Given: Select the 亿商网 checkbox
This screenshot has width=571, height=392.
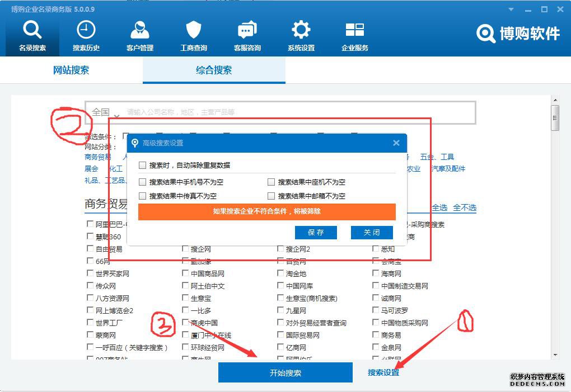Looking at the screenshot, I should coord(280,347).
